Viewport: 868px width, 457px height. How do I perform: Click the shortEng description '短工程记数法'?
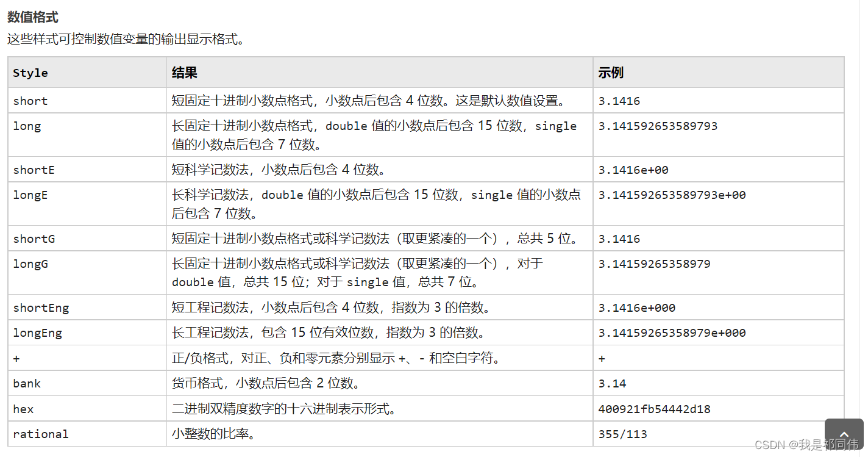tap(212, 308)
